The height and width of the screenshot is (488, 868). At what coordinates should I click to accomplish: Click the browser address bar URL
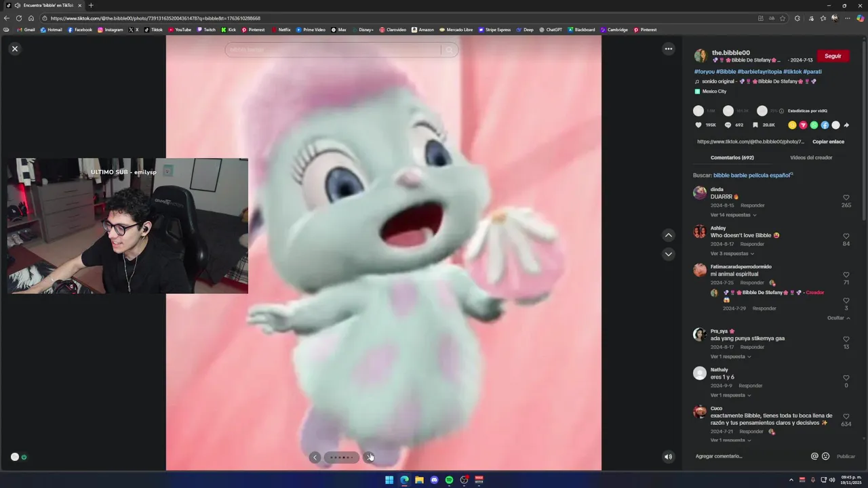pyautogui.click(x=155, y=18)
